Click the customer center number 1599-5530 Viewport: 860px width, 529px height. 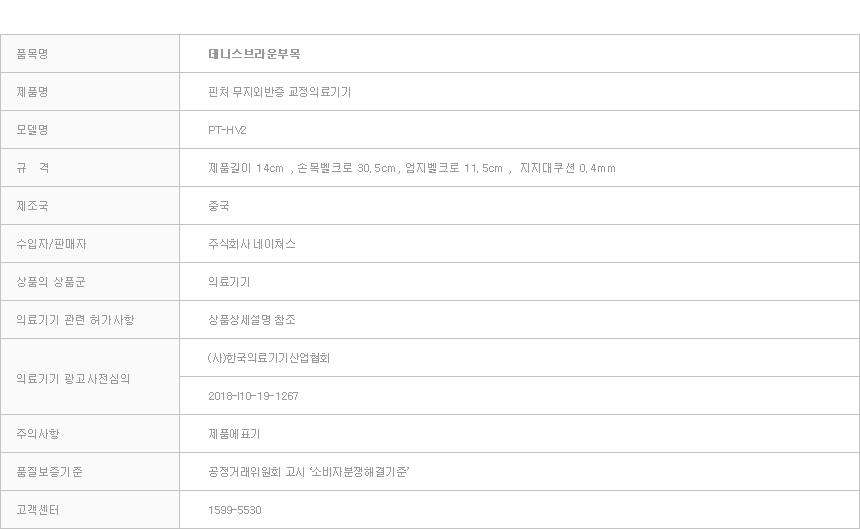235,510
